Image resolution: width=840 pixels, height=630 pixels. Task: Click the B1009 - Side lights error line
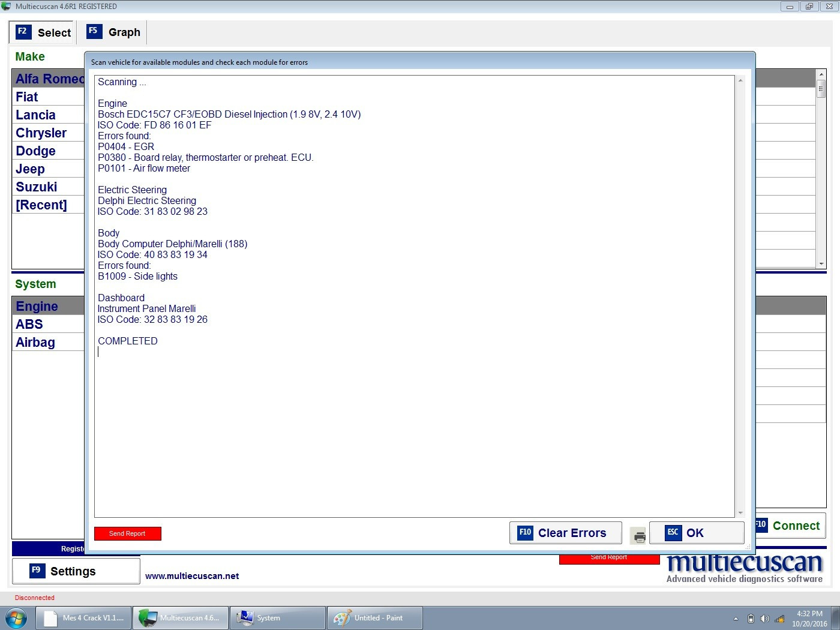[137, 276]
